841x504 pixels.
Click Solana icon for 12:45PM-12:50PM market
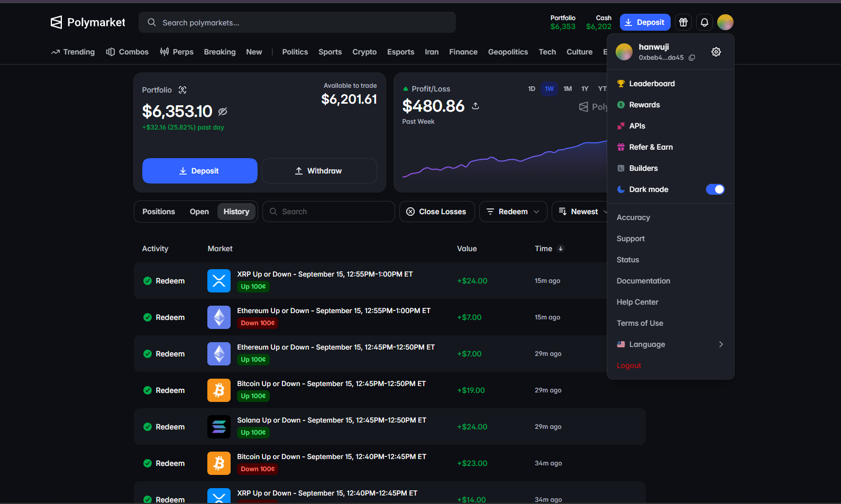click(x=219, y=427)
